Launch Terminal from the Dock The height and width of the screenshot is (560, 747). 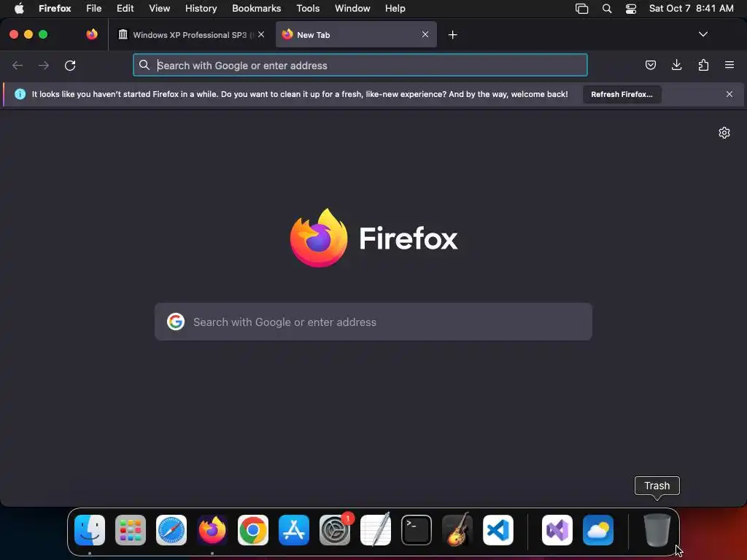pos(417,530)
